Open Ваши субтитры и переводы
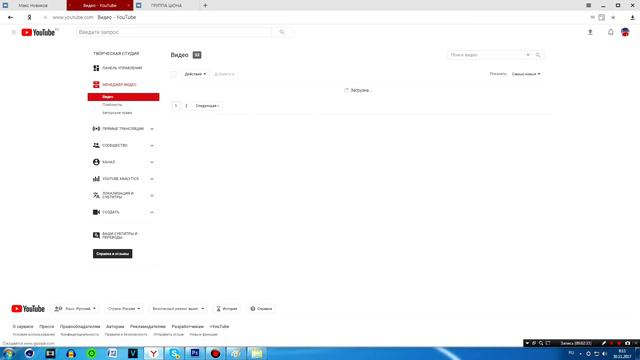Viewport: 640px width, 360px height. (x=116, y=236)
